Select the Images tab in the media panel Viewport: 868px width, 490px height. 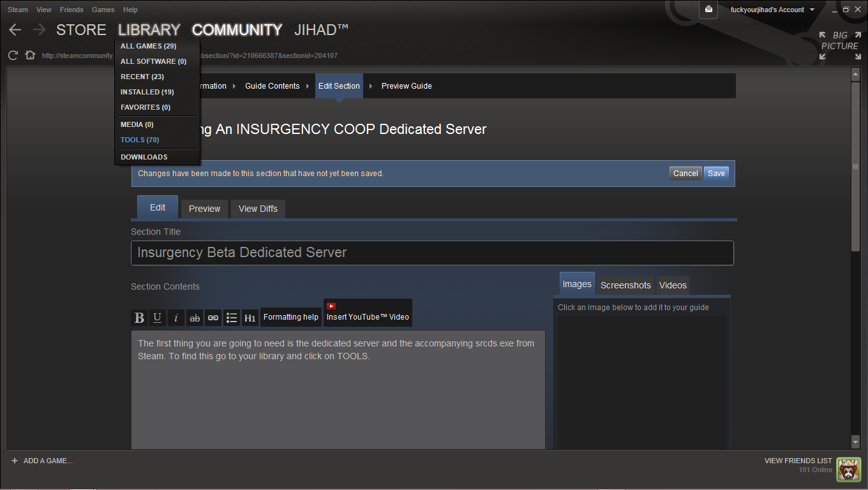(x=577, y=284)
